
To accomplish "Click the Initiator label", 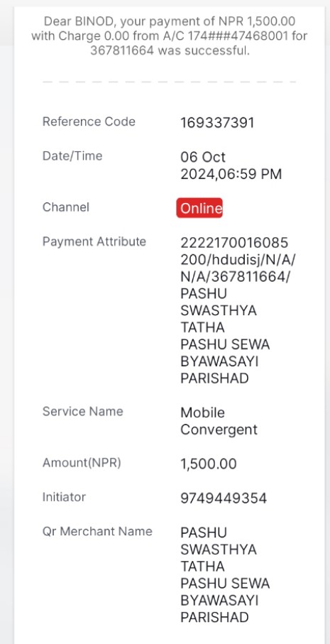I will pyautogui.click(x=64, y=497).
